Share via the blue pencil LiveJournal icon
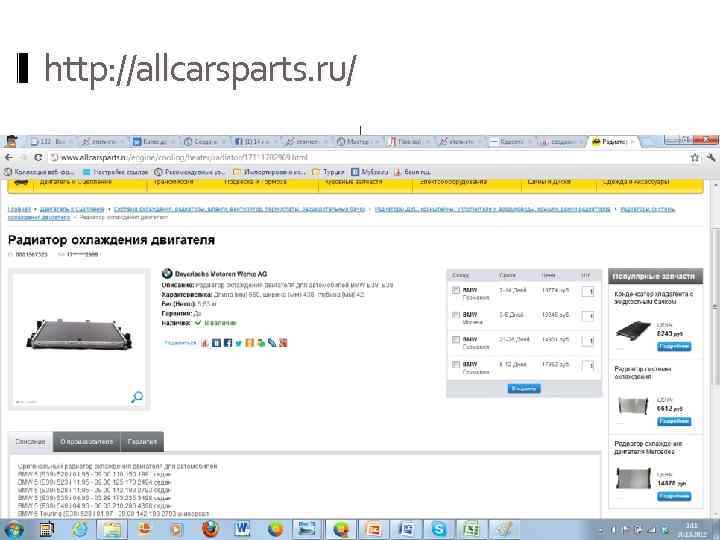720x540 pixels. tap(272, 343)
